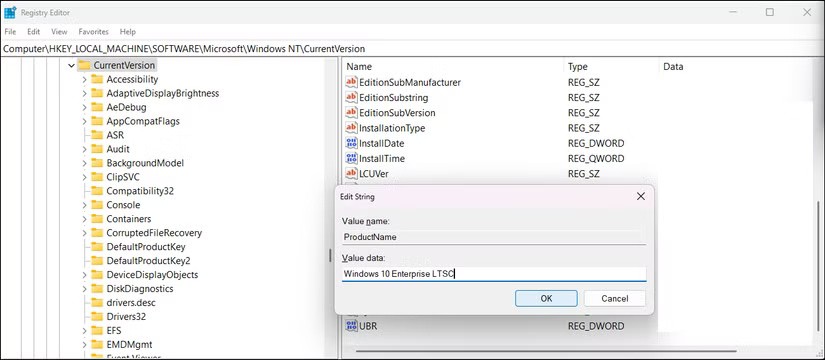This screenshot has width=825, height=360.
Task: Click the Accessibility folder icon
Action: point(97,79)
